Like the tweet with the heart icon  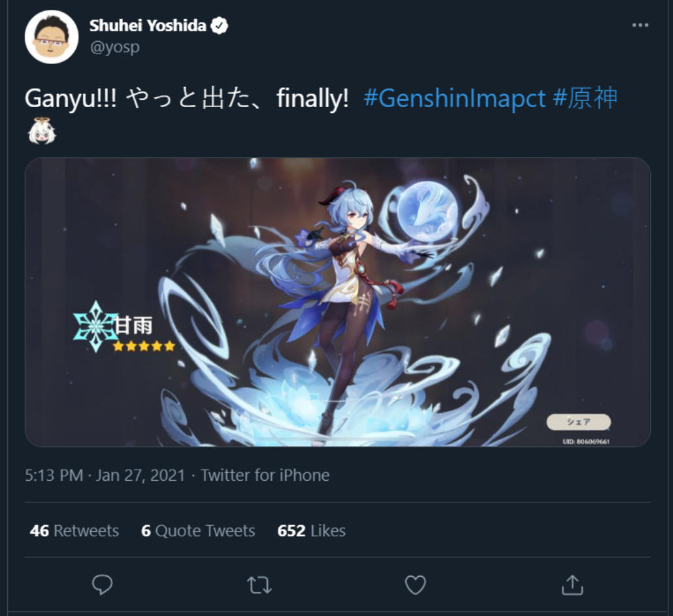[x=416, y=585]
